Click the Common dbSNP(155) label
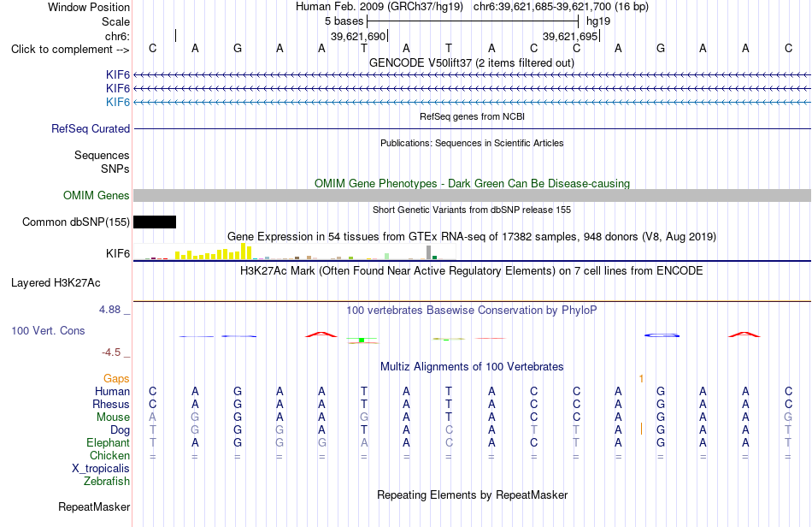The height and width of the screenshot is (527, 812). coord(75,222)
